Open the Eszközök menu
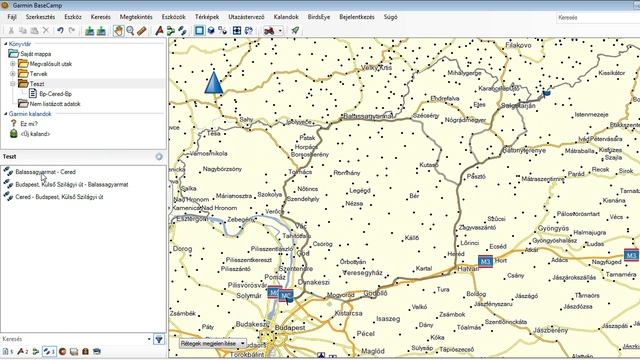The height and width of the screenshot is (360, 640). [173, 17]
